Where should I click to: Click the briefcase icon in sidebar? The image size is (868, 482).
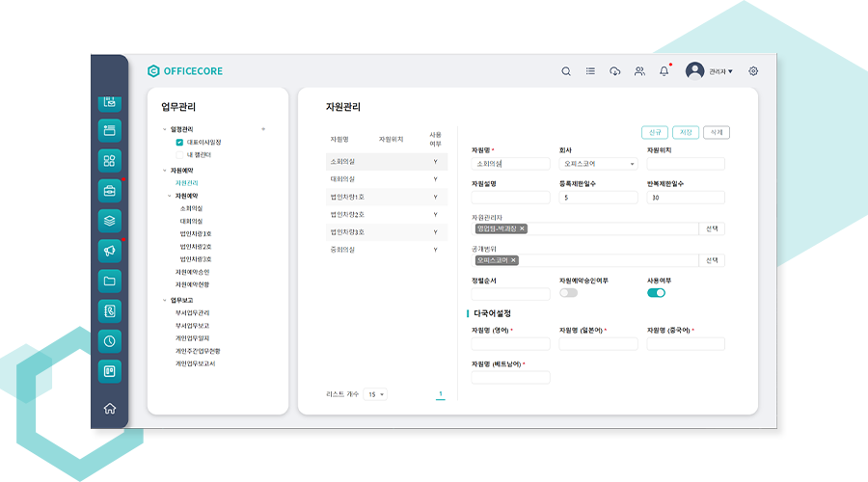pyautogui.click(x=109, y=190)
